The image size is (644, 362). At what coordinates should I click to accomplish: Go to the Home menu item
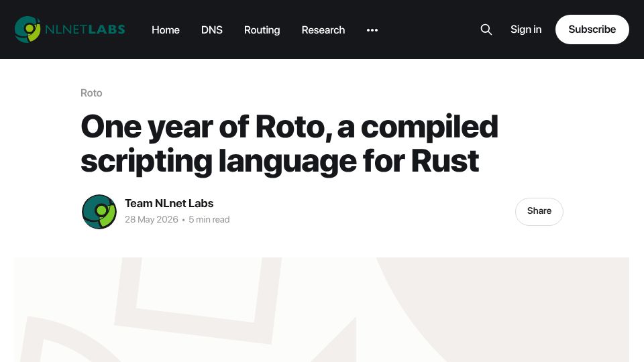pos(166,30)
